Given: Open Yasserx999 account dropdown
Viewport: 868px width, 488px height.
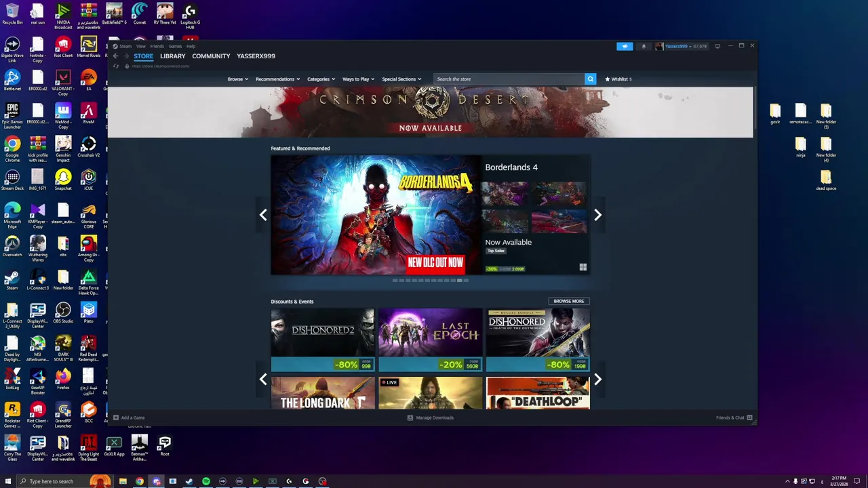Looking at the screenshot, I should [682, 46].
